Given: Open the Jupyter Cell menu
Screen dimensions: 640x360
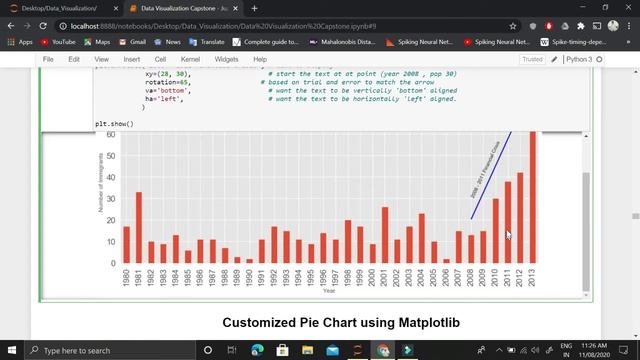Looking at the screenshot, I should click(160, 59).
